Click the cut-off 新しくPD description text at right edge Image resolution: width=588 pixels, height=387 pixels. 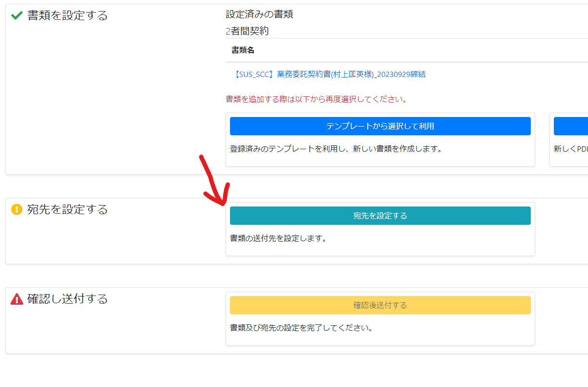tap(571, 149)
